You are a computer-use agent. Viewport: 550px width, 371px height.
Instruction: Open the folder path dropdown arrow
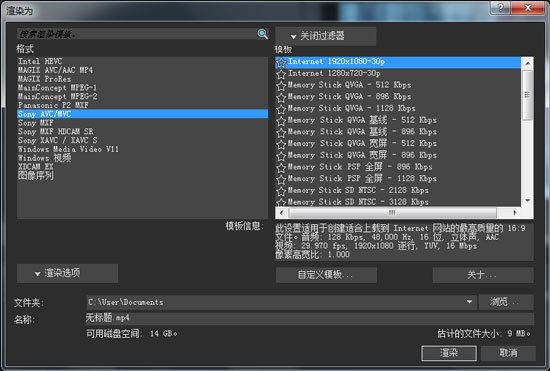tap(469, 302)
